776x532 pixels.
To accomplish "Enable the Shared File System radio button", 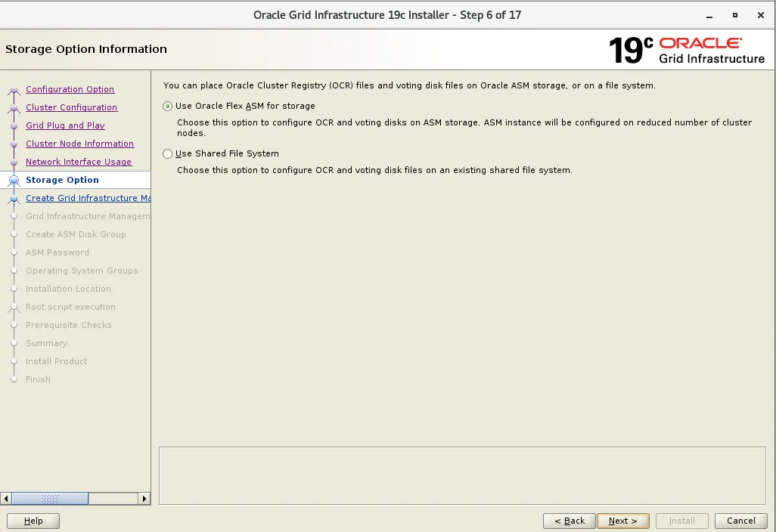I will point(167,155).
